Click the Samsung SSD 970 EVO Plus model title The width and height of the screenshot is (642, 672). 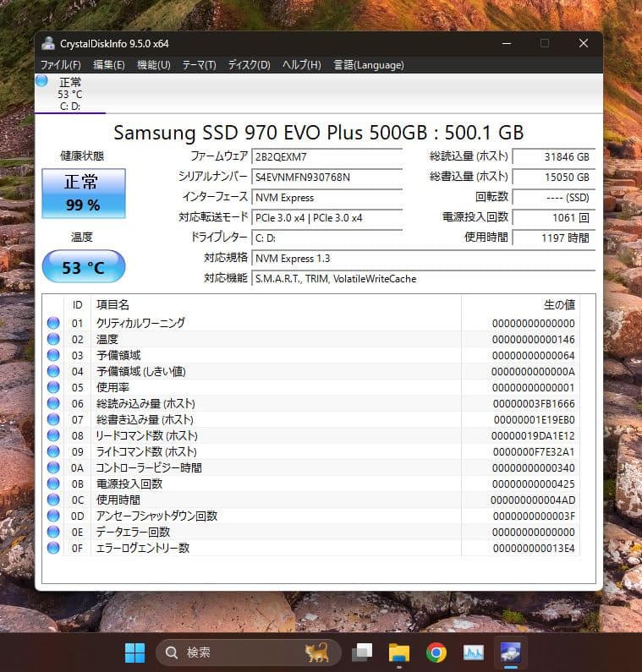[x=318, y=133]
